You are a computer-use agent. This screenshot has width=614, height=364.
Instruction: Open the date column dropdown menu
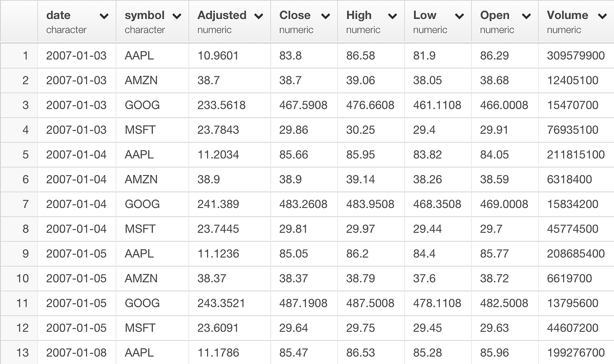[x=105, y=16]
